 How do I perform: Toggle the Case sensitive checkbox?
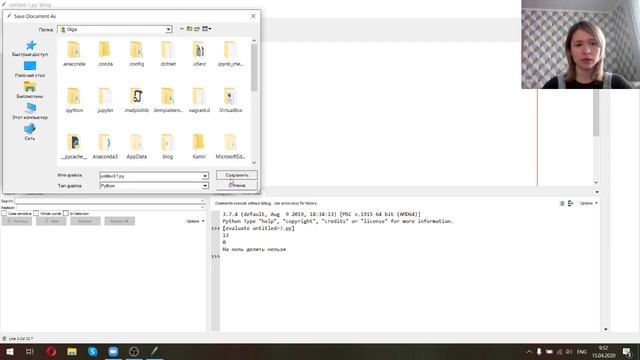(4, 213)
